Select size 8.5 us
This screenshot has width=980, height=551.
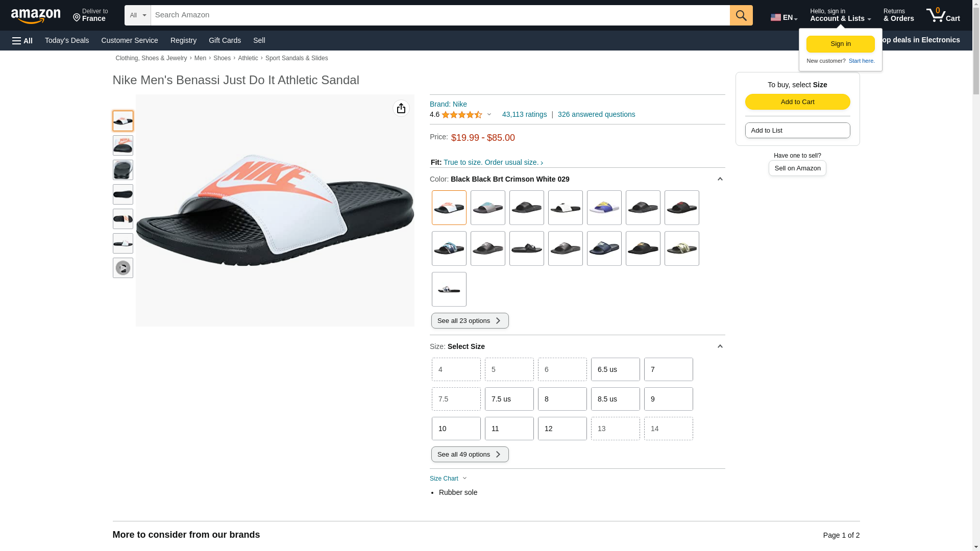[615, 399]
